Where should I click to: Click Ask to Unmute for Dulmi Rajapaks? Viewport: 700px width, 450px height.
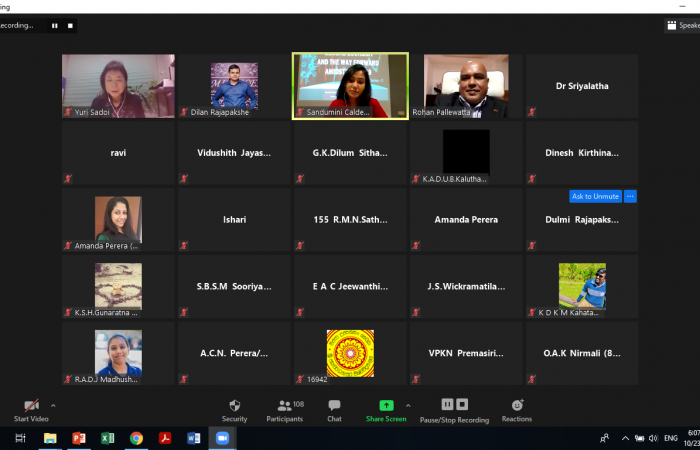coord(594,196)
